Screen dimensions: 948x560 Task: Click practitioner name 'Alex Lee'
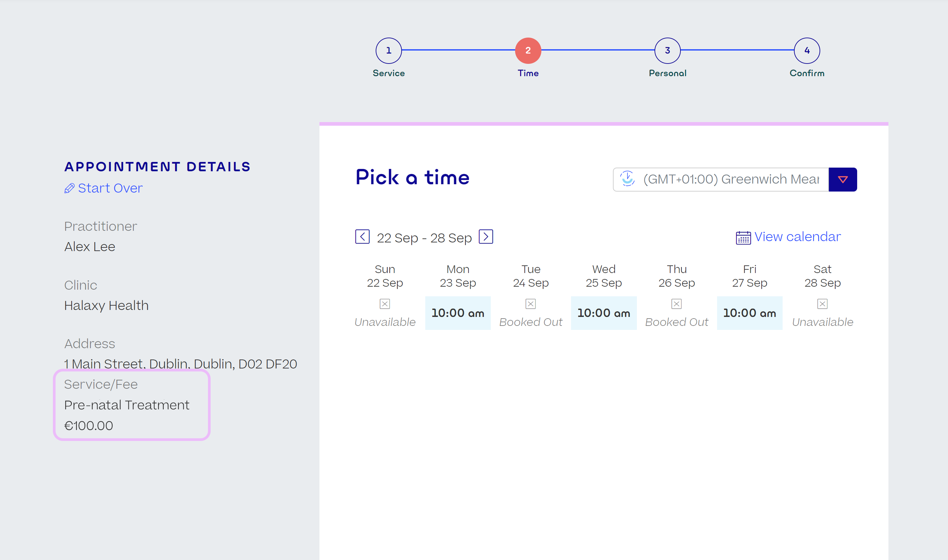(x=90, y=246)
